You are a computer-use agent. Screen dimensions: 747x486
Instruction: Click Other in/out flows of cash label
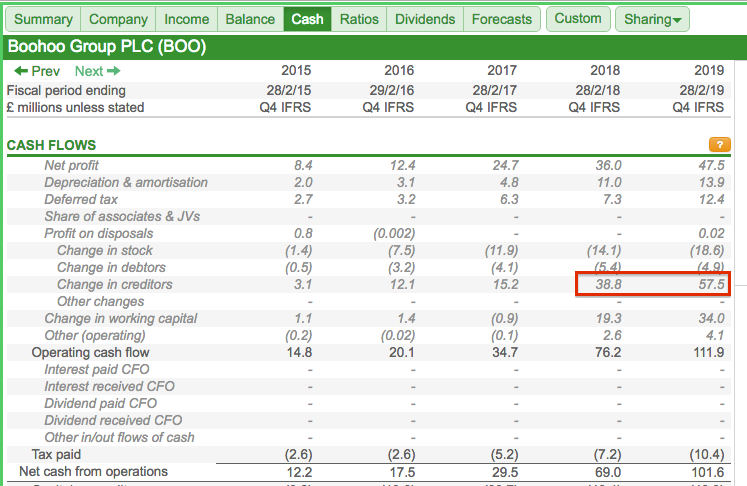[120, 437]
